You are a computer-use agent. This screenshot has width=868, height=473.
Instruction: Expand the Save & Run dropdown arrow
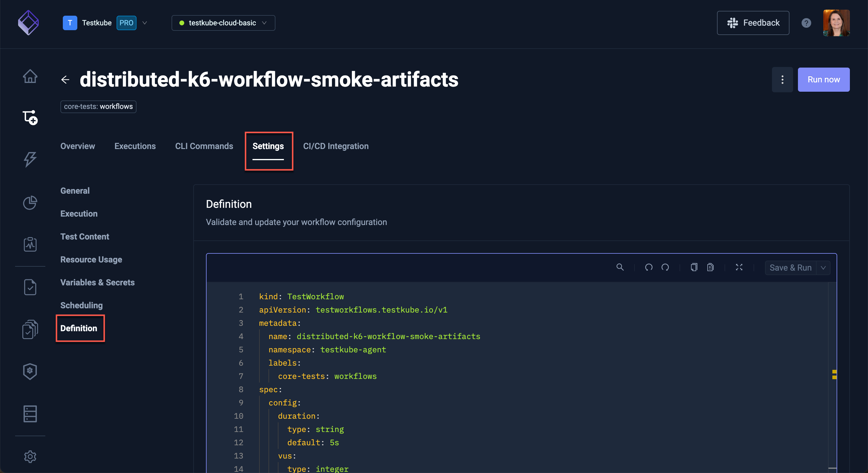coord(823,268)
